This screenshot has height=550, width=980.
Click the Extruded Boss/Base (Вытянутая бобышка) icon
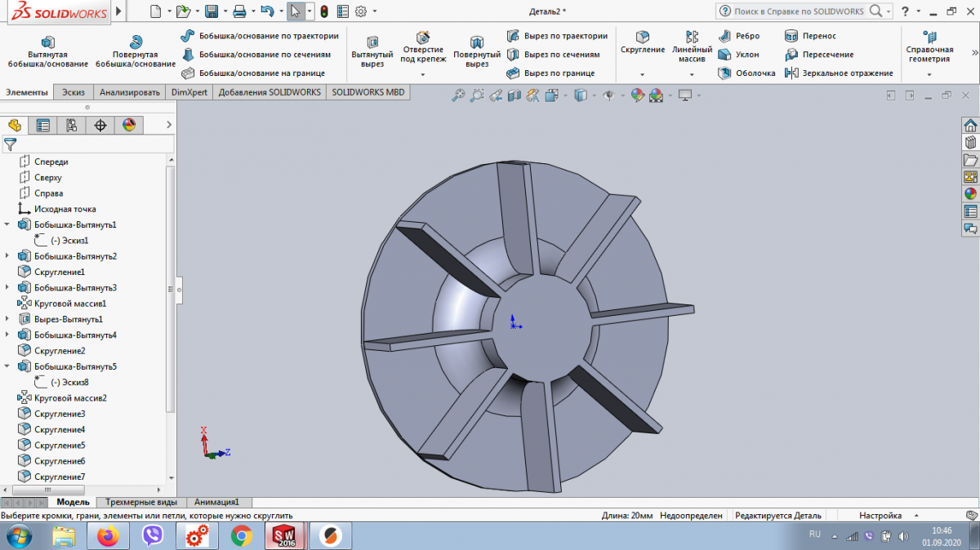point(47,42)
